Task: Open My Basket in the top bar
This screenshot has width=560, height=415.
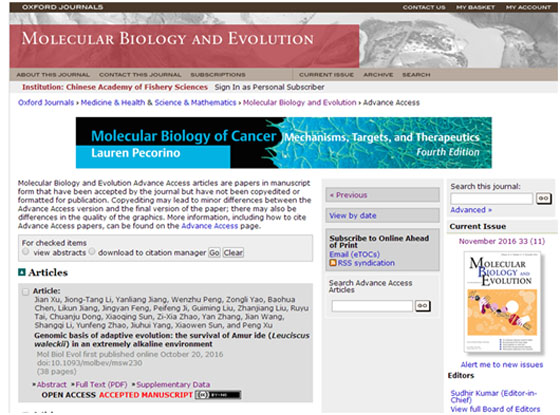Action: click(475, 7)
